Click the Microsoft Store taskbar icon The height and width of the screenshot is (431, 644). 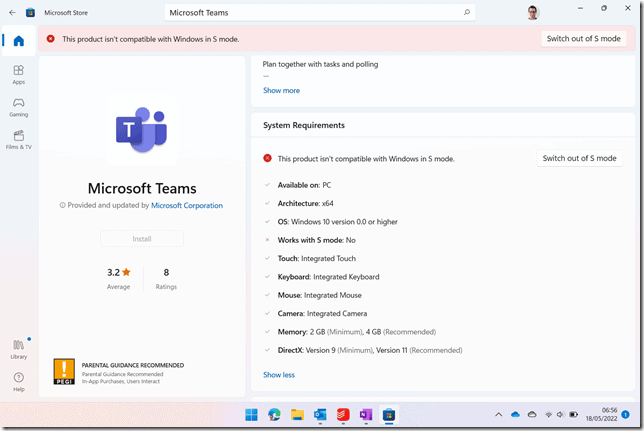389,415
